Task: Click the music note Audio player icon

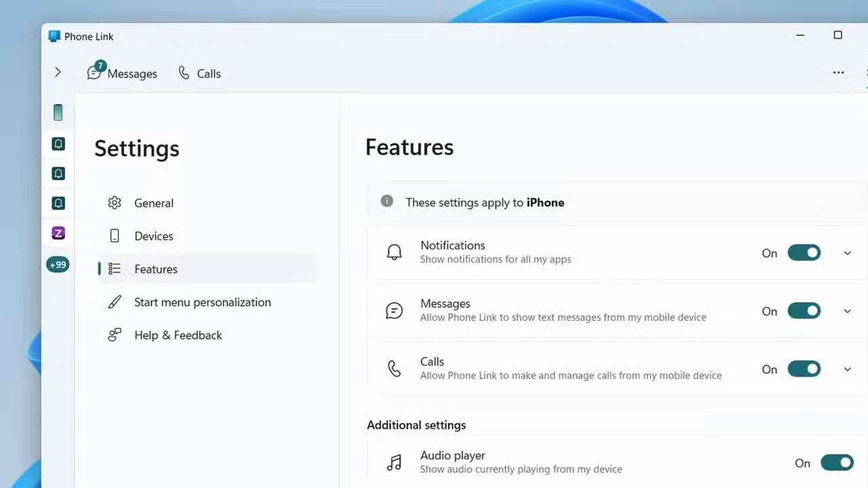Action: (394, 462)
